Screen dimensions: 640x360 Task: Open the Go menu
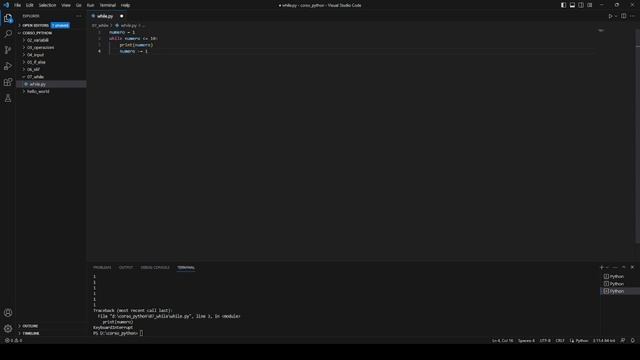pos(78,5)
